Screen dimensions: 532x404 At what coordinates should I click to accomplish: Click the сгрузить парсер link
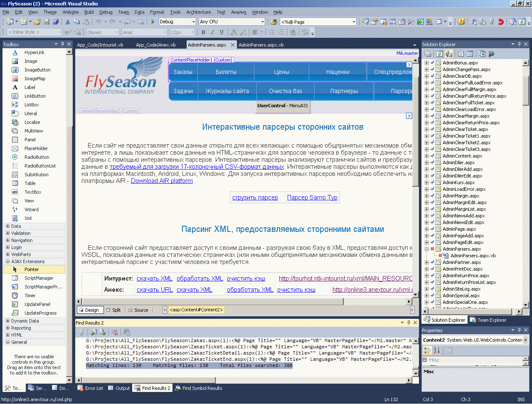(255, 197)
